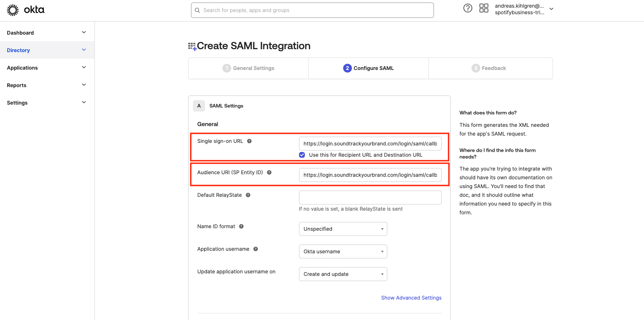Open the Name ID format dropdown
Image resolution: width=644 pixels, height=320 pixels.
coord(343,229)
